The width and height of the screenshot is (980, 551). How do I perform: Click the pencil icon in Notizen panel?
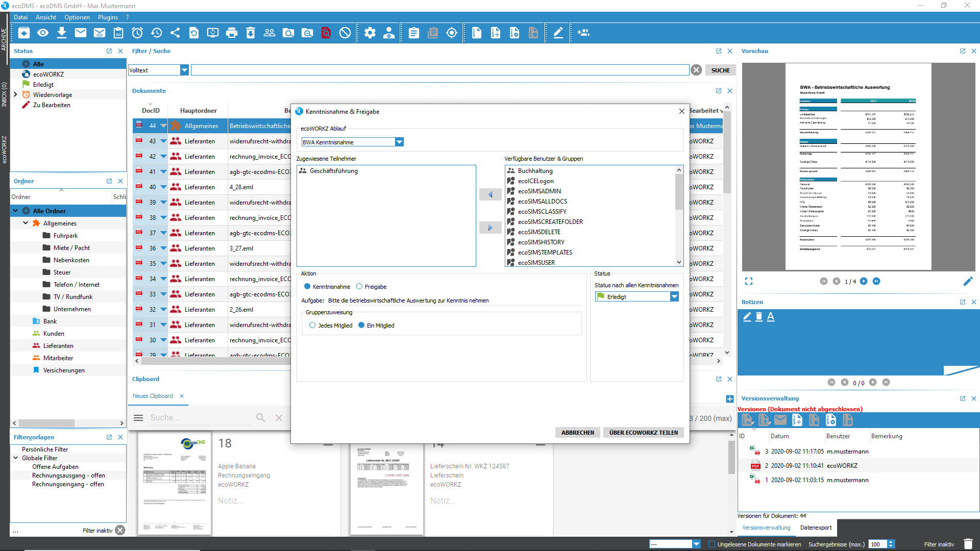[x=747, y=317]
